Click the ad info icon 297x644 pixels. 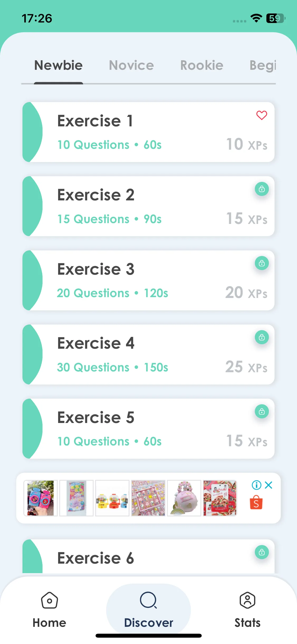coord(256,485)
